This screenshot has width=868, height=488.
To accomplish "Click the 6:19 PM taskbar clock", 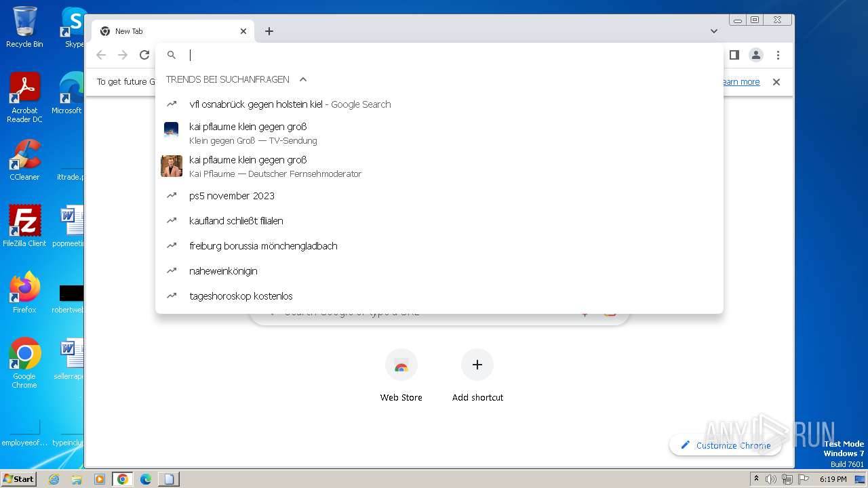I will 833,479.
